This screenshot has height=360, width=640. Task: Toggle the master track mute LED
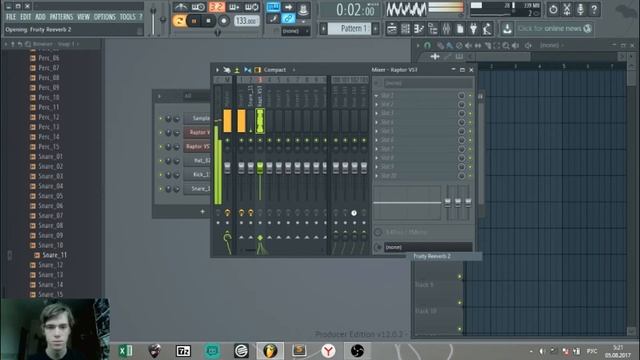click(x=227, y=140)
